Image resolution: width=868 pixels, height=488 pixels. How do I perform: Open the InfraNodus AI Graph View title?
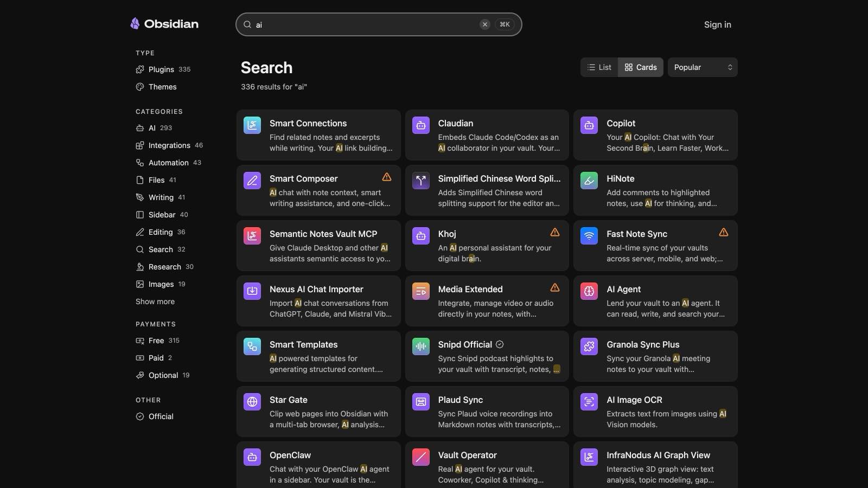[658, 455]
